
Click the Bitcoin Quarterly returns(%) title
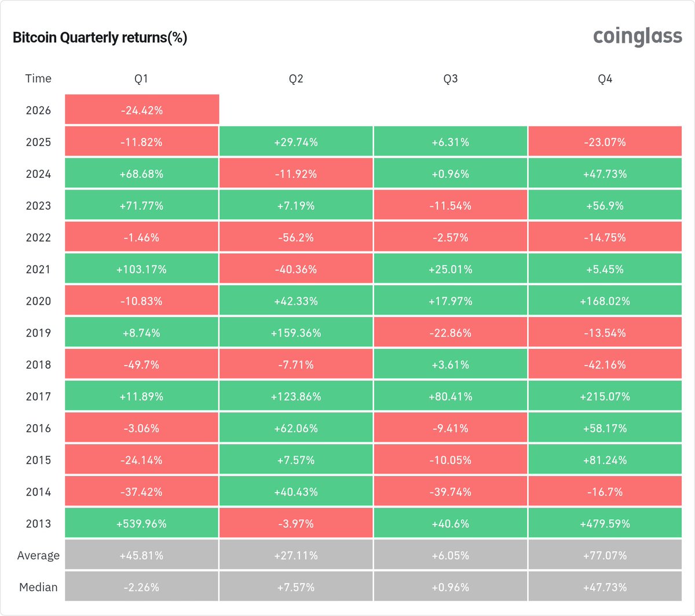(100, 38)
